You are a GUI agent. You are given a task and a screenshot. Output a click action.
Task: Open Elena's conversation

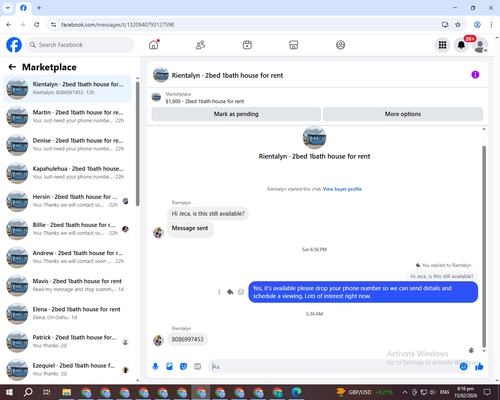[x=67, y=313]
